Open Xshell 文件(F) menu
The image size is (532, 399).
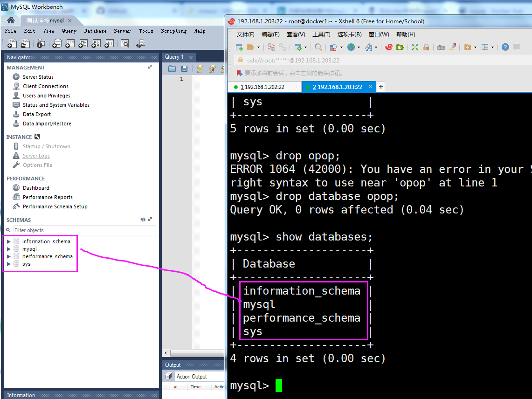245,34
